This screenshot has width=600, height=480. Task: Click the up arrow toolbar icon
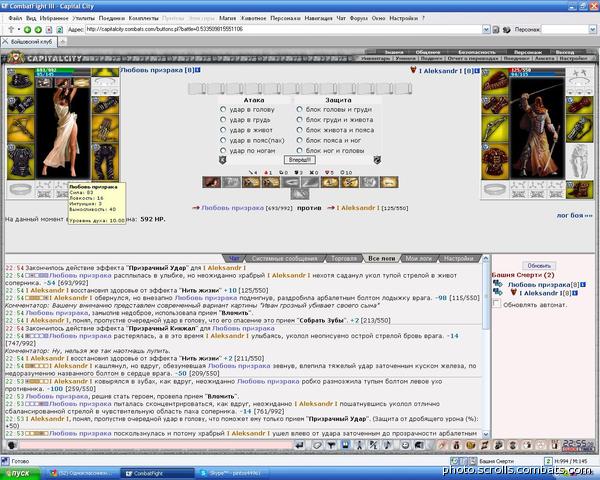[11, 29]
